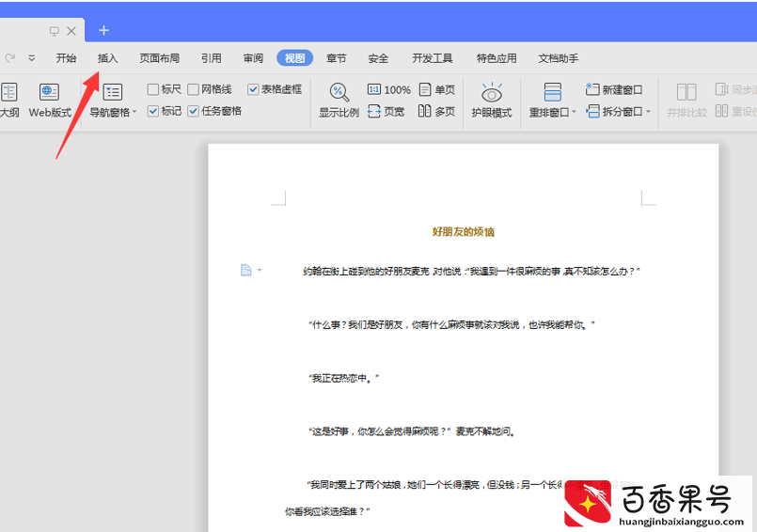Open the 页面布局 tab
This screenshot has height=532, width=757.
click(159, 58)
